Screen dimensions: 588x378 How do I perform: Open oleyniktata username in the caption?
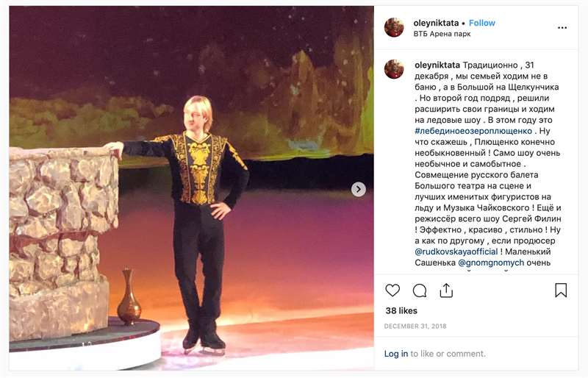click(x=437, y=65)
